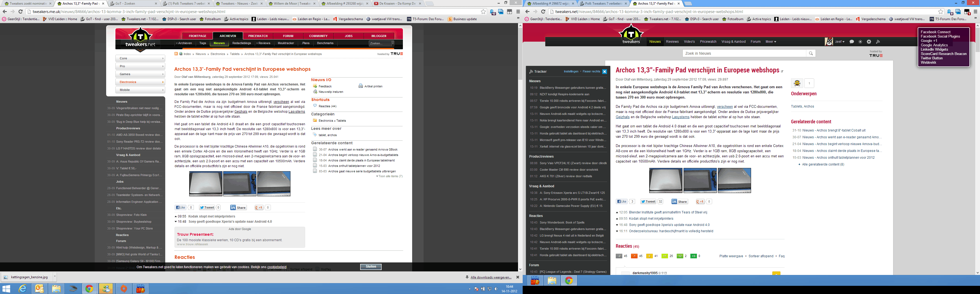Click the Tweet button in right article
This screenshot has height=294, width=980.
pyautogui.click(x=648, y=201)
